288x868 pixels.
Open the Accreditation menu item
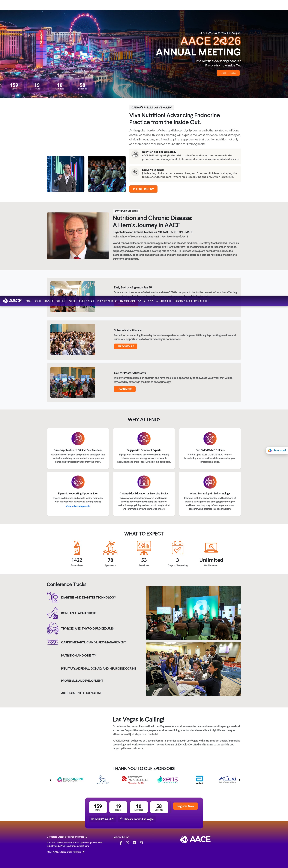pyautogui.click(x=163, y=301)
